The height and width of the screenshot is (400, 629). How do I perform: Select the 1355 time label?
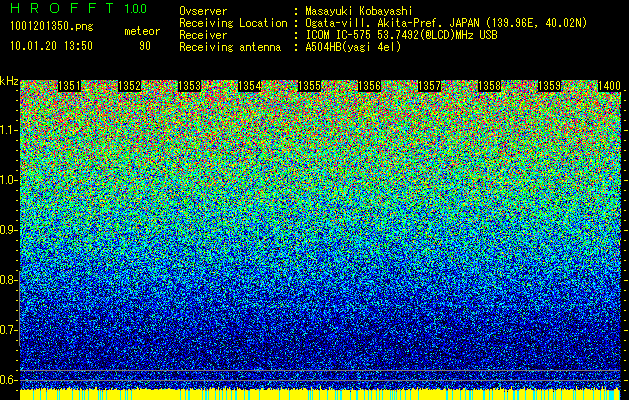coord(309,86)
